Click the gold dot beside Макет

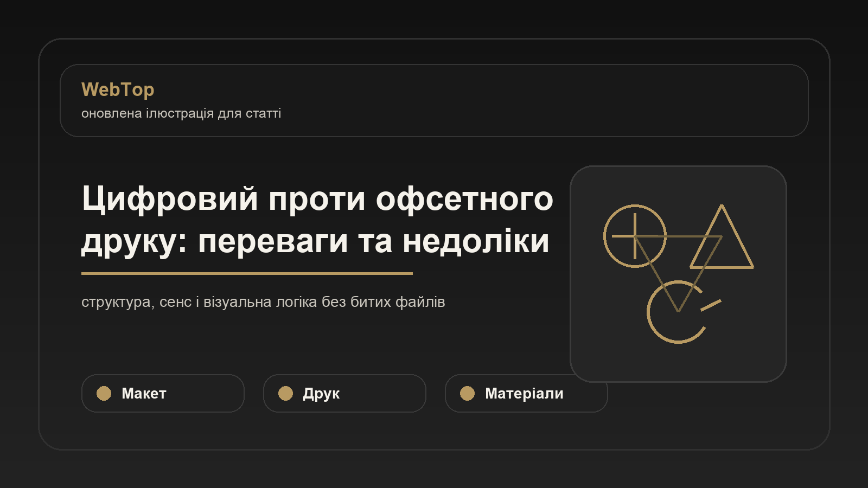coord(104,393)
